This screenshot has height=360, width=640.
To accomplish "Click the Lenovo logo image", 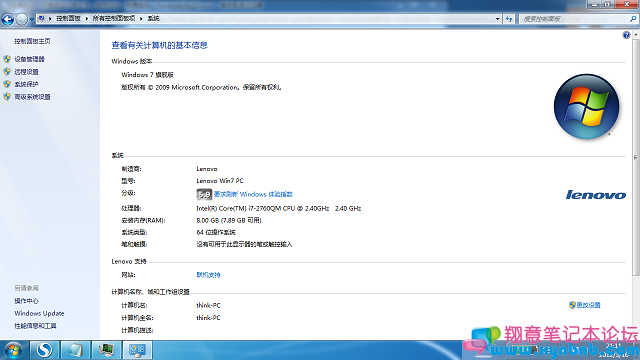I will 596,195.
